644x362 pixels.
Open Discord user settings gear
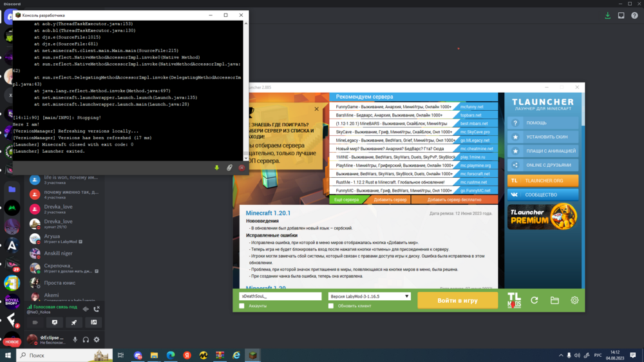[97, 340]
